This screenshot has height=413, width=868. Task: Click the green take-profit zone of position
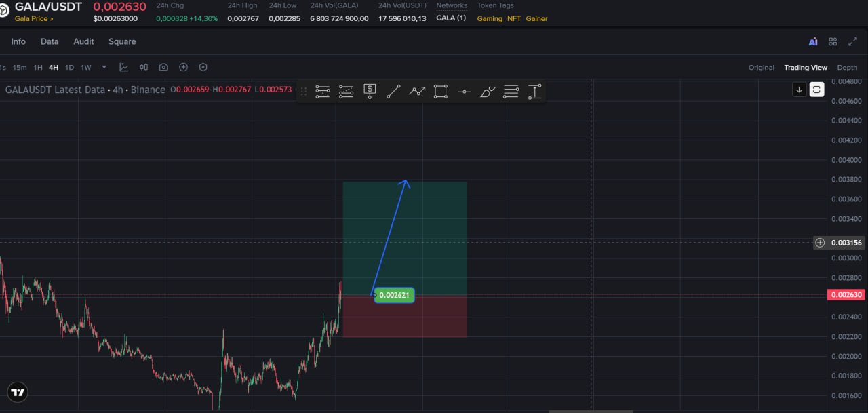[405, 238]
